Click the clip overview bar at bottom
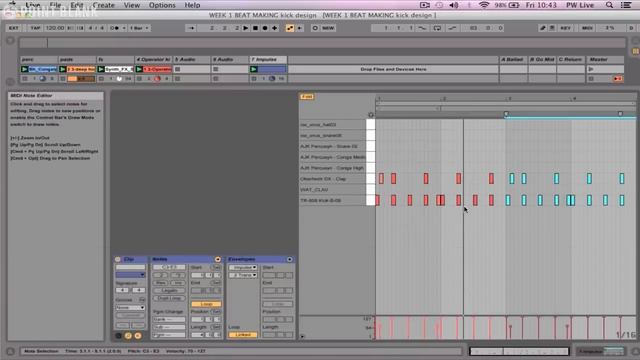Screen dimensions: 640x360 tap(519, 351)
